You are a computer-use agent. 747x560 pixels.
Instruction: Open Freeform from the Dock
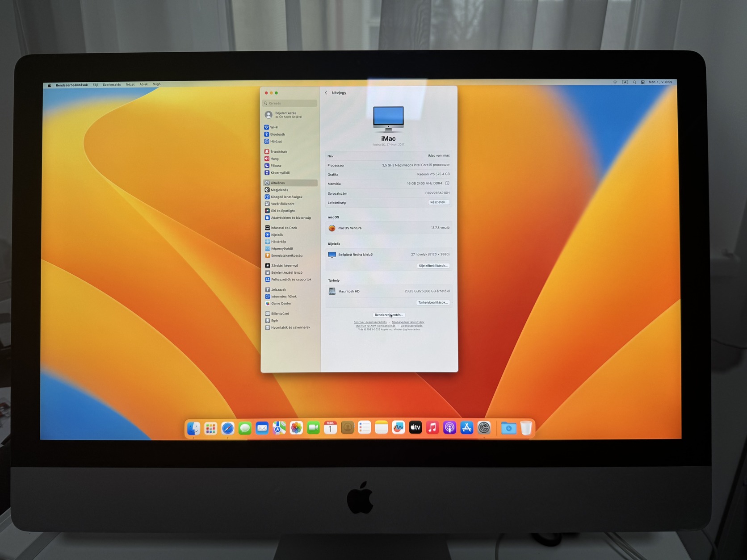[399, 428]
